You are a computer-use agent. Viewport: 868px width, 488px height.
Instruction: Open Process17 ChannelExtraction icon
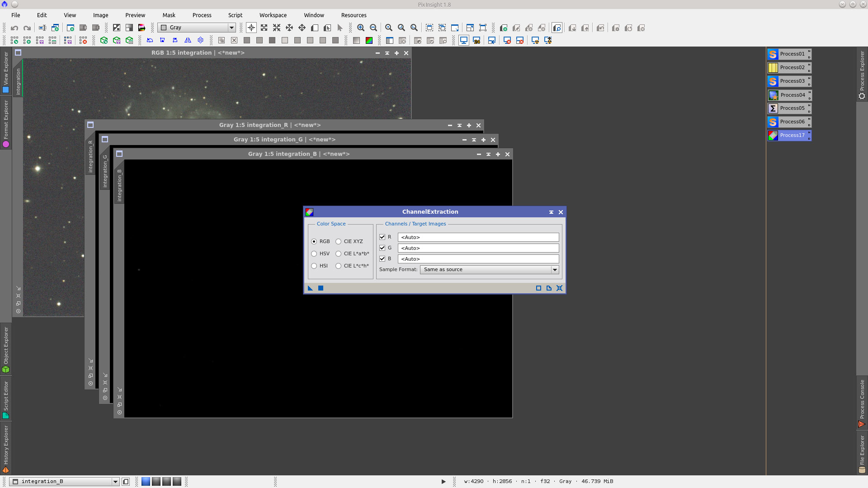(789, 135)
